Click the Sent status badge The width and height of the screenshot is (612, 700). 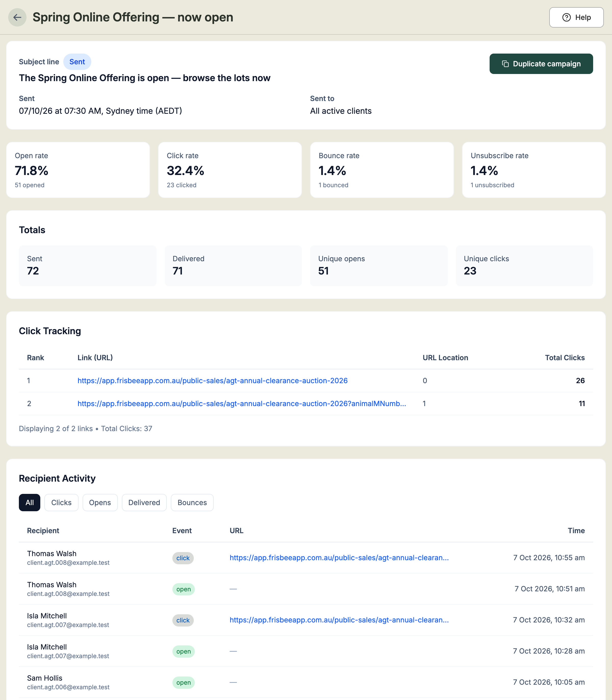pos(77,62)
